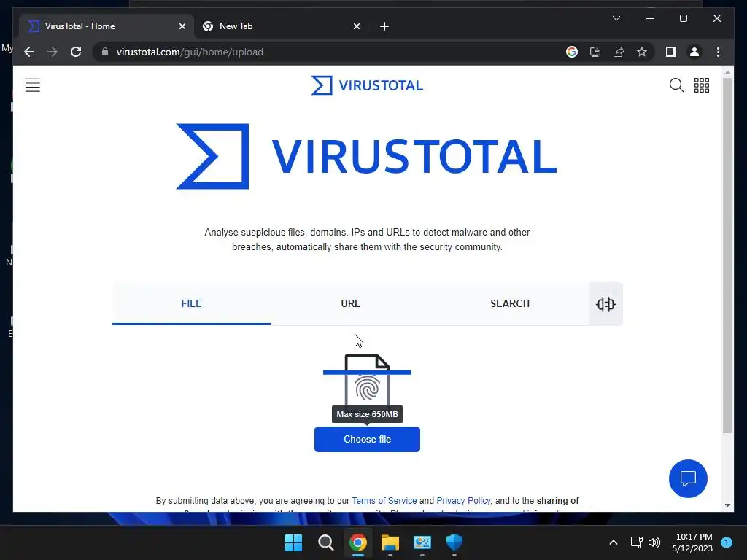747x560 pixels.
Task: Open the VirusTotal search magnifier icon
Action: pos(676,85)
